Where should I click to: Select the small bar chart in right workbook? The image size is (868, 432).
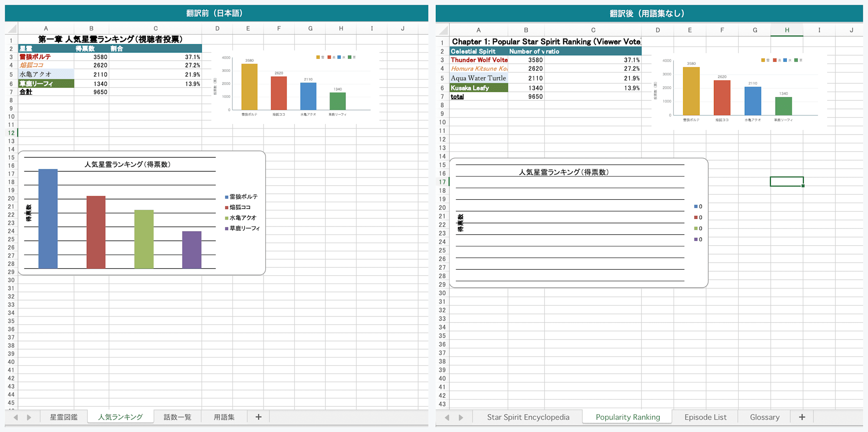click(739, 90)
